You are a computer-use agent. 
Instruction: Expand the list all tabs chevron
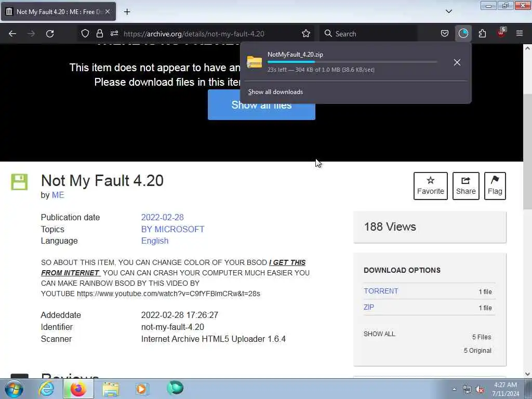pyautogui.click(x=448, y=11)
